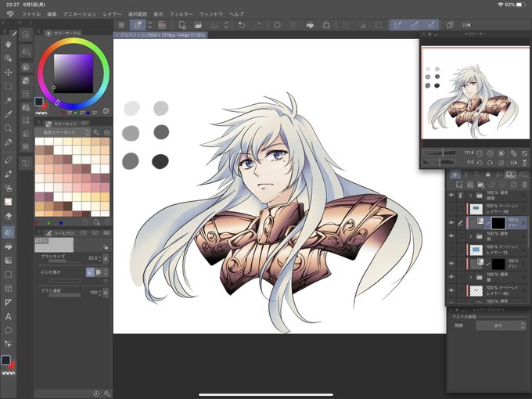Click zoom out button in Navigator

[x=480, y=153]
